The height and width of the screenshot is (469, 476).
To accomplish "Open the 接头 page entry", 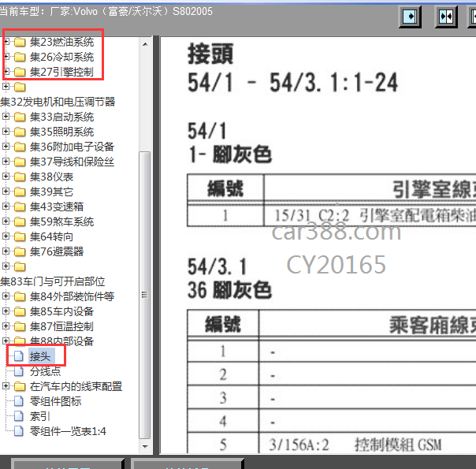I will pos(40,356).
